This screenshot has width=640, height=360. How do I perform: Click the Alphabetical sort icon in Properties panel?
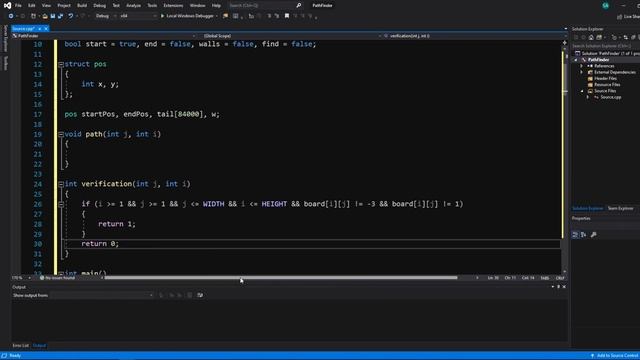click(584, 234)
